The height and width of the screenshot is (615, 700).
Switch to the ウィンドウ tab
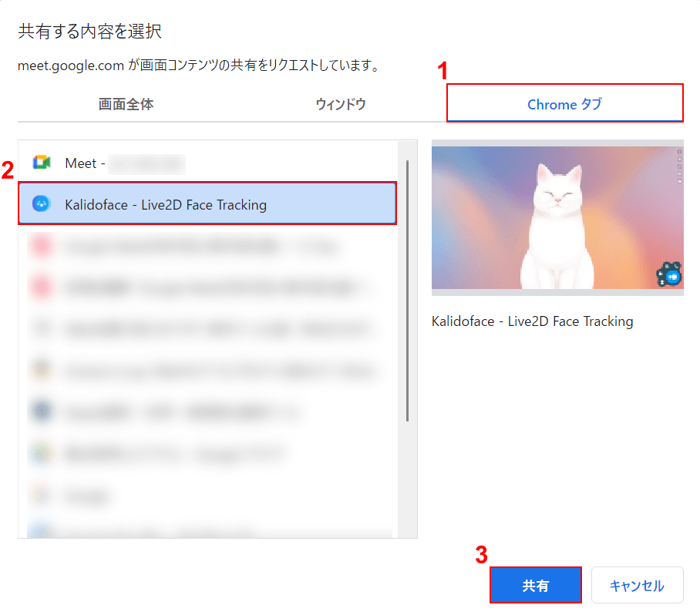point(341,105)
